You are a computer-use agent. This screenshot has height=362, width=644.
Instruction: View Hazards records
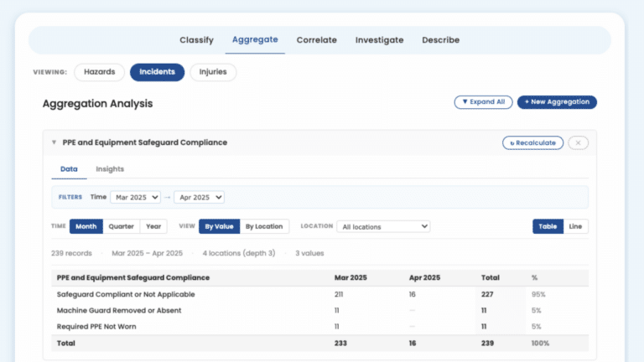[100, 72]
